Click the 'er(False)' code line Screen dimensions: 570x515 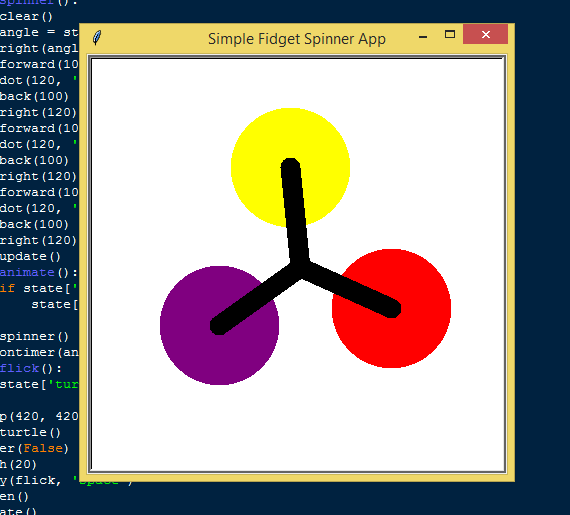tap(34, 448)
